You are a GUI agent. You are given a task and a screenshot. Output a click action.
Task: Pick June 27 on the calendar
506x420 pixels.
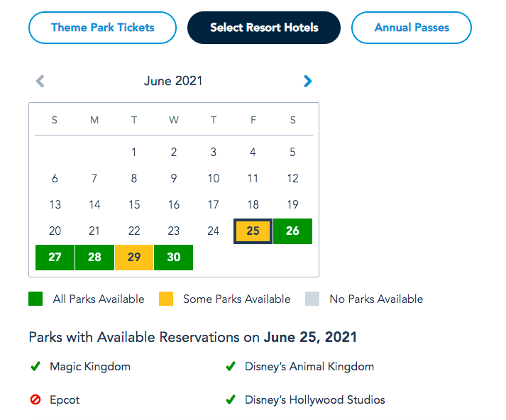tap(55, 258)
